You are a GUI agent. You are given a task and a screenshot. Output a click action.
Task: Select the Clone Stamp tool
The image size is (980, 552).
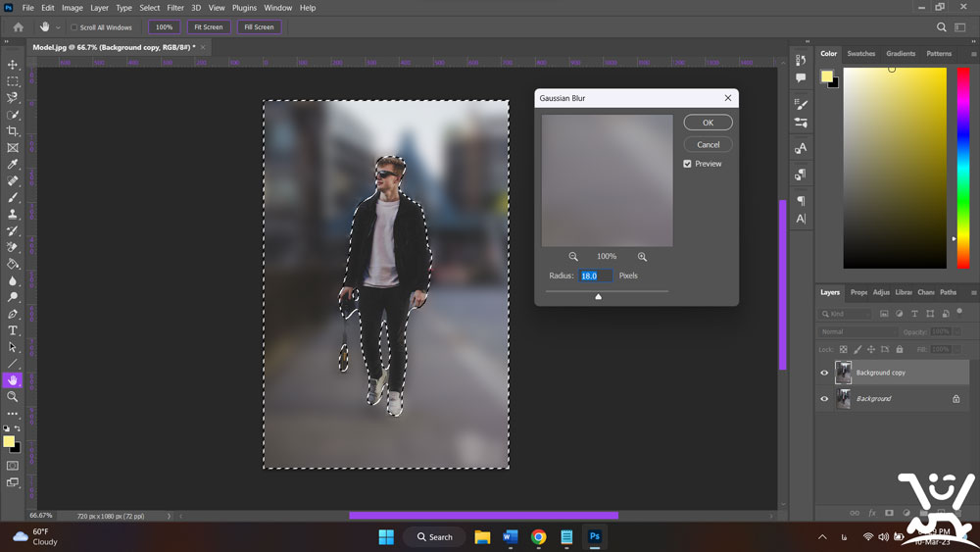tap(13, 214)
